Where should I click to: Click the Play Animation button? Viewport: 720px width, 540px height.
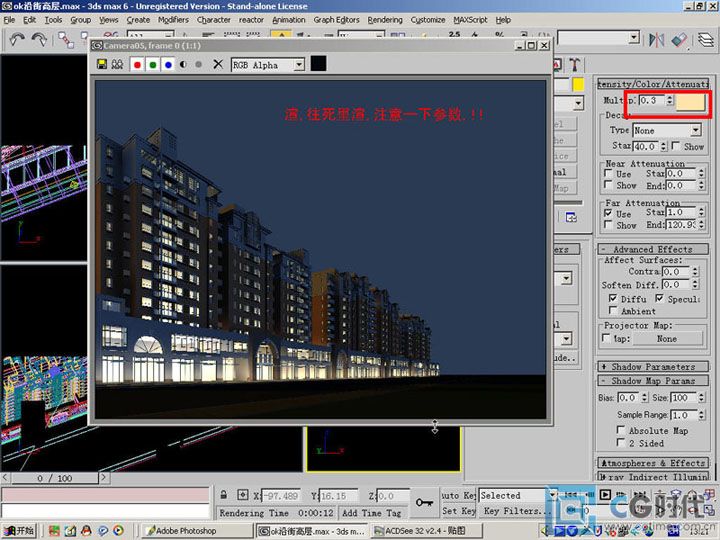605,495
